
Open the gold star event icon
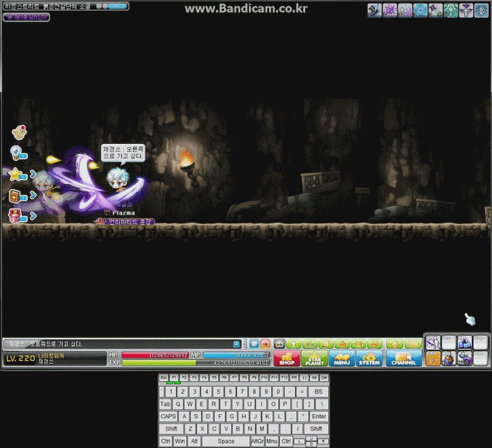[18, 174]
